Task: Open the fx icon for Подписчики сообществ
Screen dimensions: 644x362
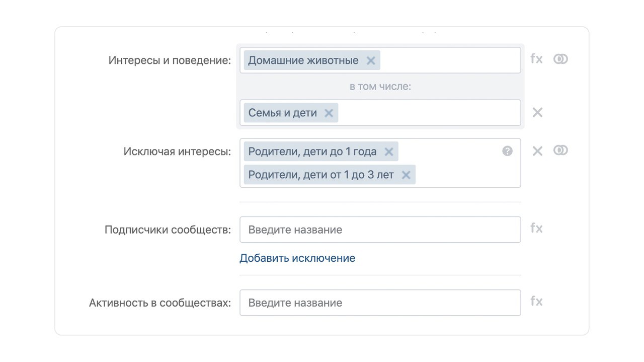Action: 536,229
